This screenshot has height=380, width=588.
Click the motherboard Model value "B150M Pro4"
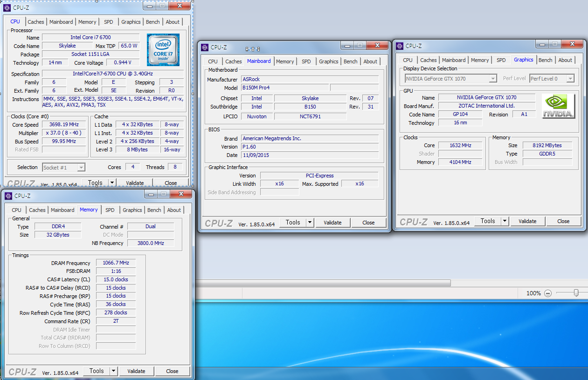[285, 88]
